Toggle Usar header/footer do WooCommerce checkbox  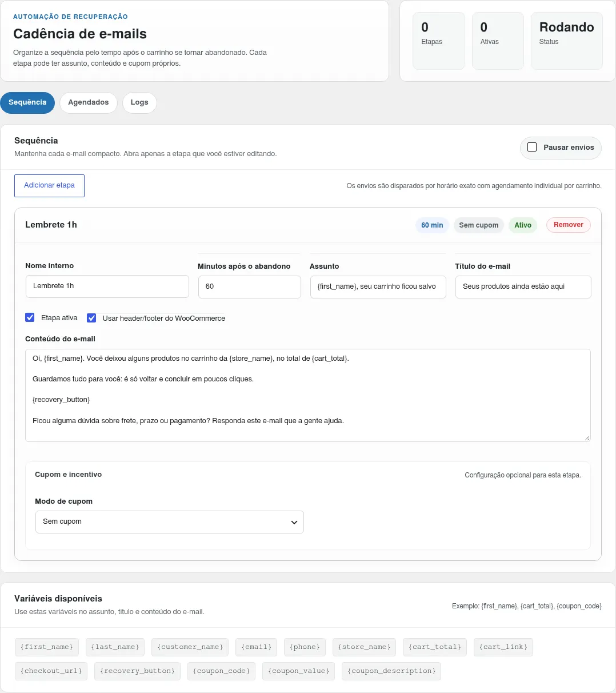point(91,318)
